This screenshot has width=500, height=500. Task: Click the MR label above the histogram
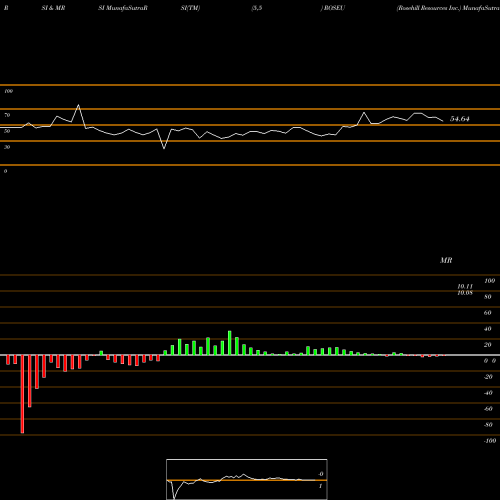[446, 260]
